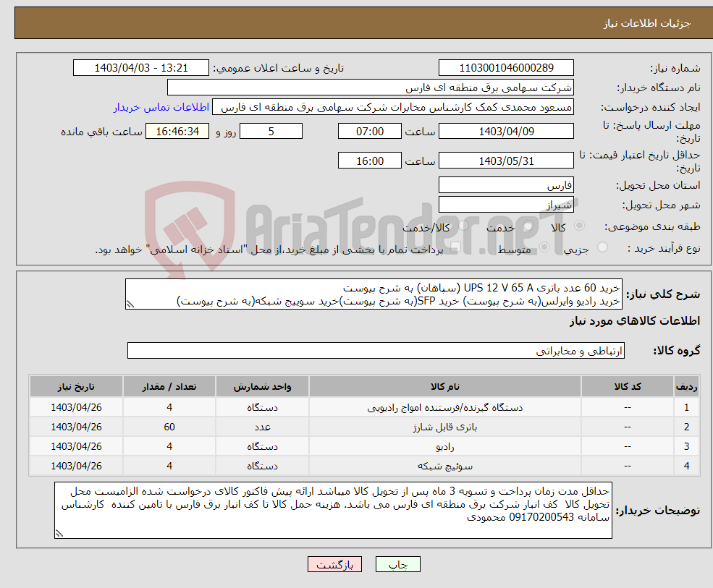Click the date cell in row 1
Viewport: 713px width, 588px height.
[x=76, y=407]
